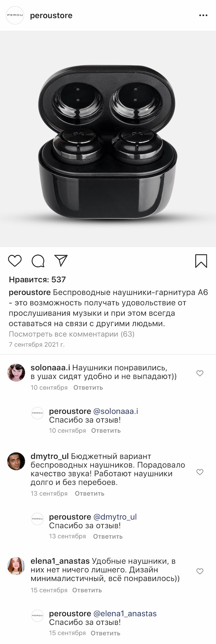Like the post with the heart icon
The height and width of the screenshot is (644, 216).
click(15, 261)
